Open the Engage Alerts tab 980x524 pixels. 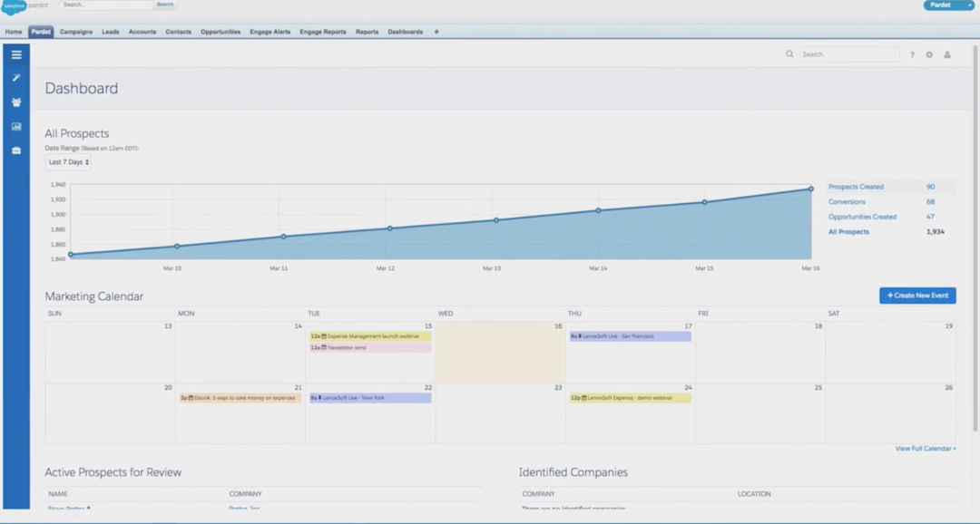point(270,32)
